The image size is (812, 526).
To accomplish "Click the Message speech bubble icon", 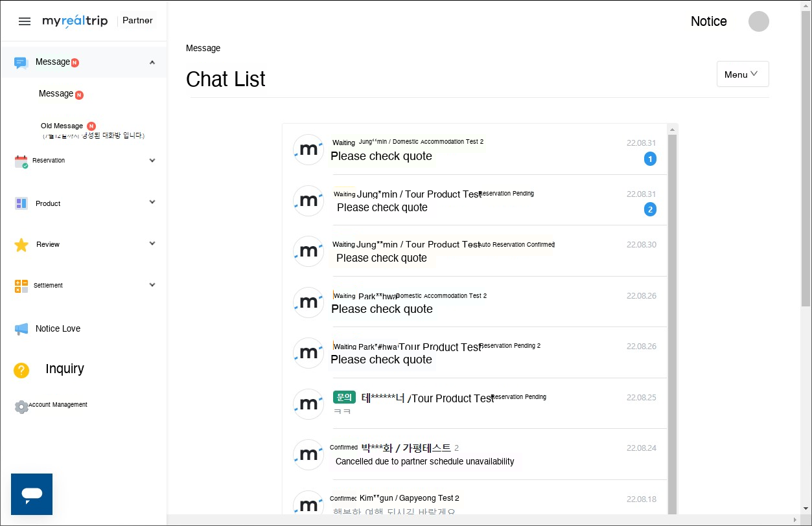I will point(21,63).
